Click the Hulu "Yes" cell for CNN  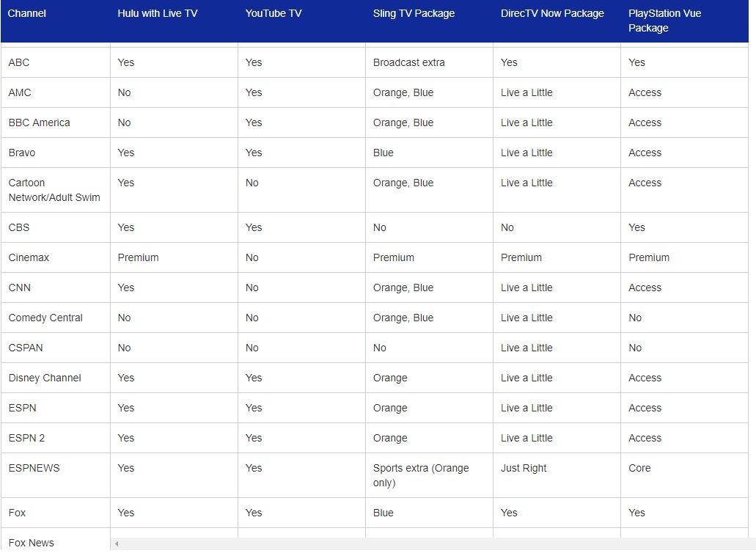[x=126, y=288]
